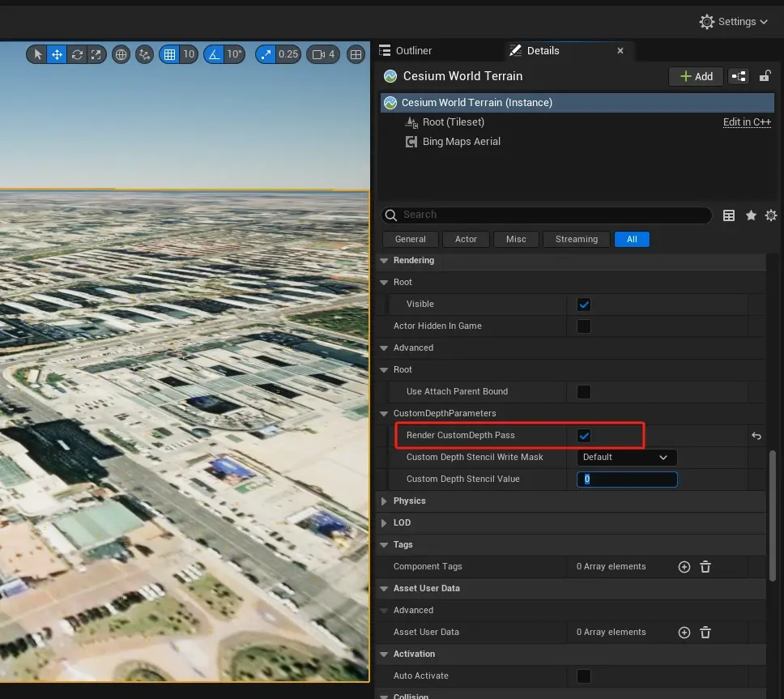Filter properties by Misc
Screen dimensions: 784x699
click(516, 239)
